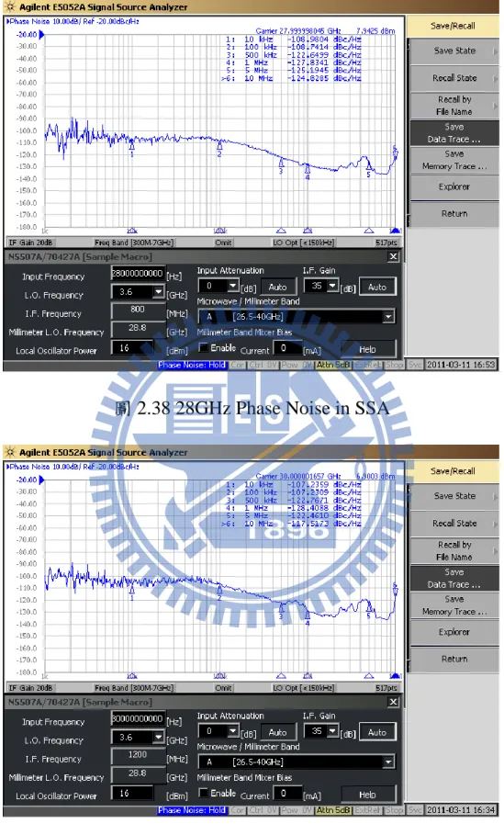Select marker 4 on top phase noise trace
This screenshot has height=824, width=504.
tap(308, 171)
